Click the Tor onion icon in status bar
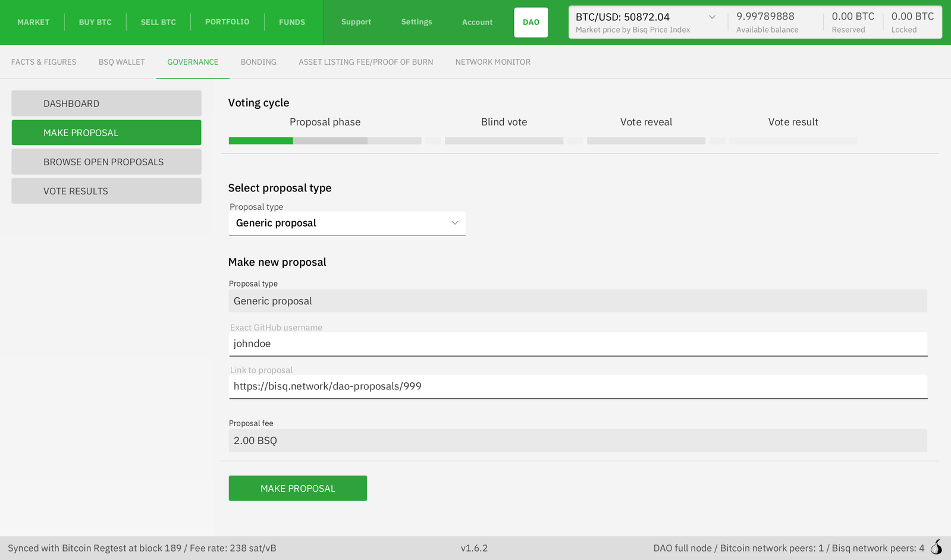Image resolution: width=951 pixels, height=560 pixels. [x=936, y=547]
